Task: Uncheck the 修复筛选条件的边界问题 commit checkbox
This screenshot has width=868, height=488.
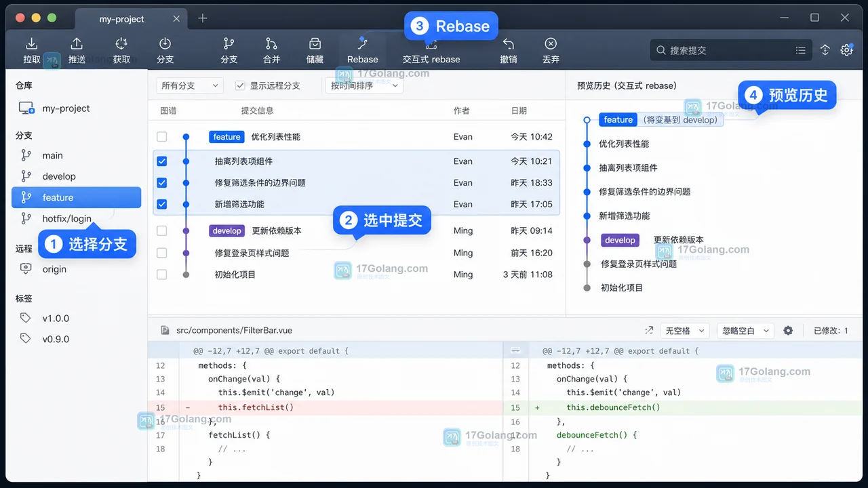Action: [x=161, y=183]
